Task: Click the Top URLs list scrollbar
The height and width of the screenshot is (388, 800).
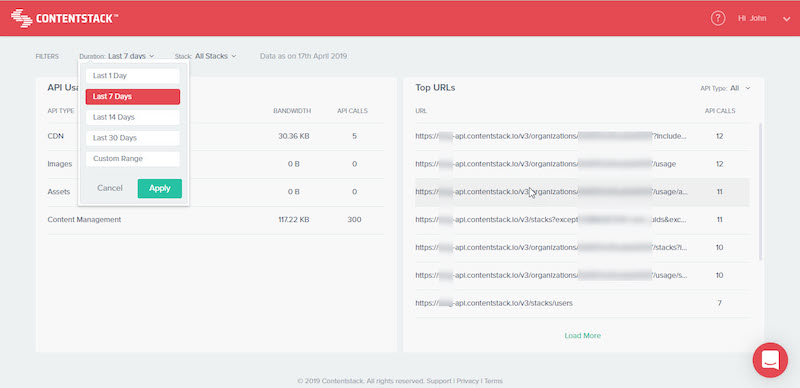Action: [x=760, y=191]
